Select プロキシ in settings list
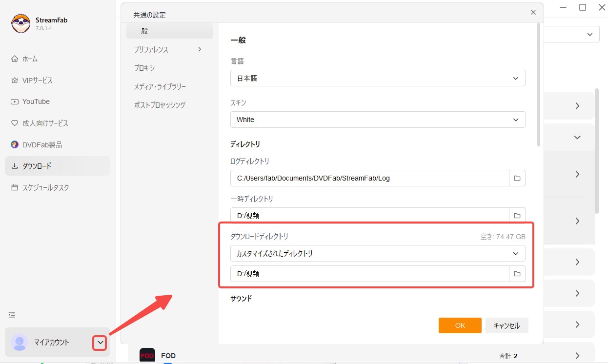Screen dimensions: 608x364 pyautogui.click(x=144, y=68)
